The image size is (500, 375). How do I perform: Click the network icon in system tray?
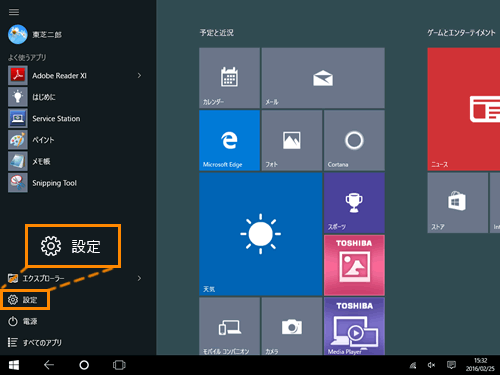[x=413, y=365]
